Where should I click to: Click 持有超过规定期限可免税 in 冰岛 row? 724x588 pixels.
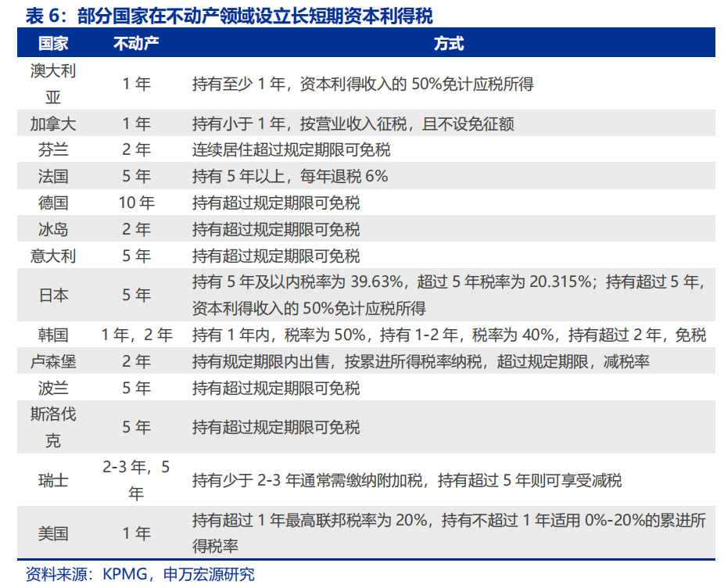[276, 229]
